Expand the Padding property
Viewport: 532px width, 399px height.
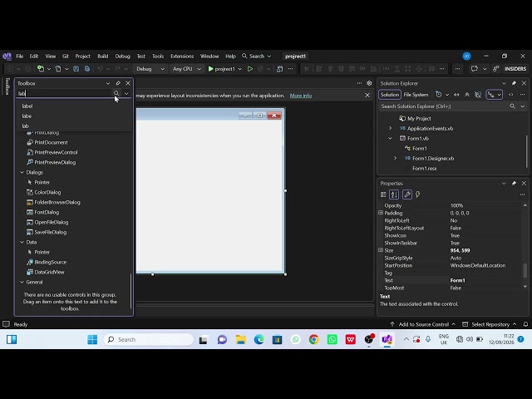381,213
